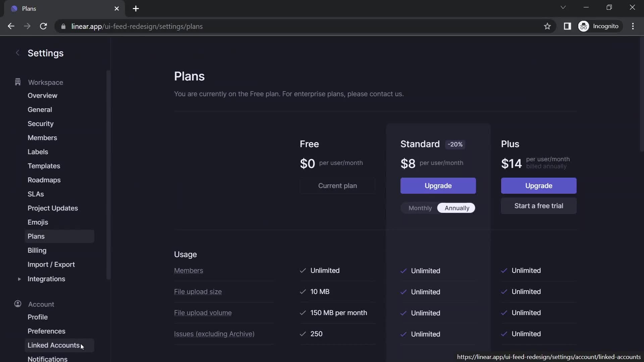644x362 pixels.
Task: Click the bookmark icon in address bar
Action: [x=547, y=26]
